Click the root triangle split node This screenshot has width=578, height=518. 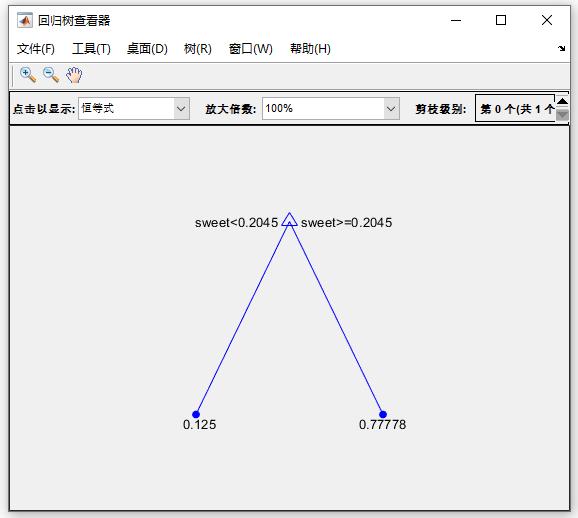pos(289,220)
